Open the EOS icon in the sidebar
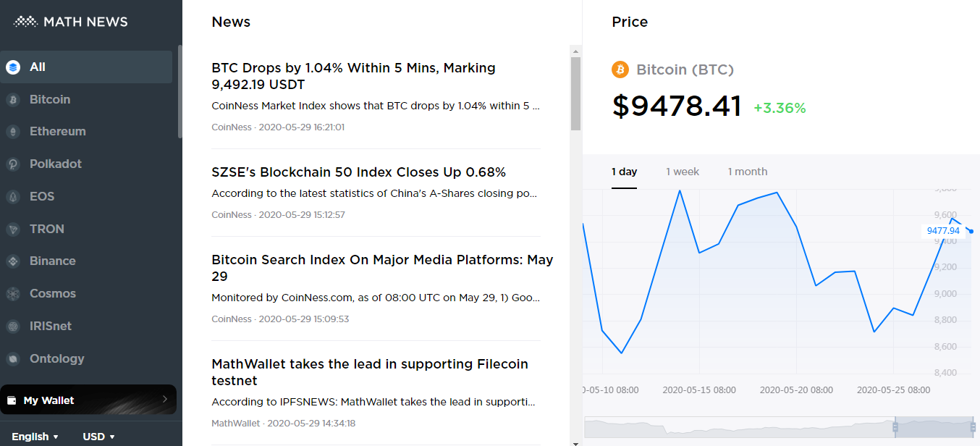This screenshot has height=446, width=980. point(13,197)
